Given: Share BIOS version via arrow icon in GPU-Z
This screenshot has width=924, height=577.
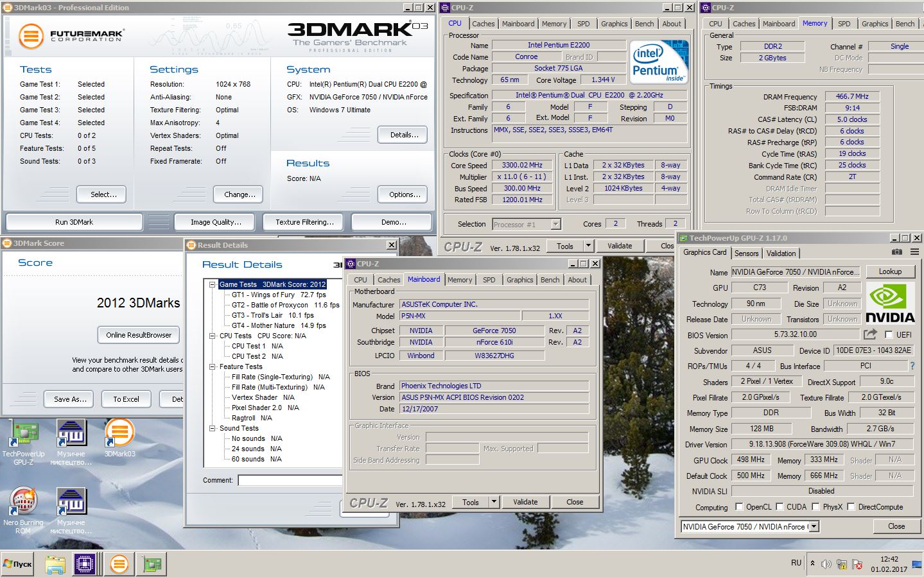Looking at the screenshot, I should [x=870, y=334].
